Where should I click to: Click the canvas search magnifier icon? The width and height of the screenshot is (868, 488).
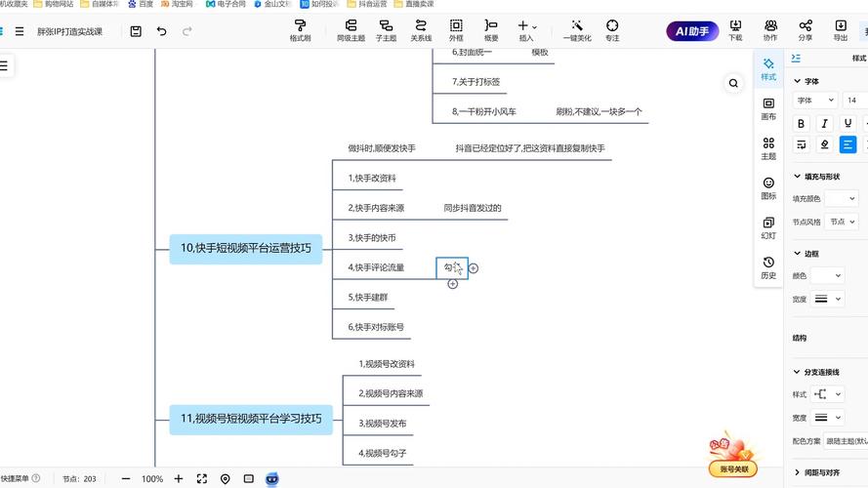point(733,83)
